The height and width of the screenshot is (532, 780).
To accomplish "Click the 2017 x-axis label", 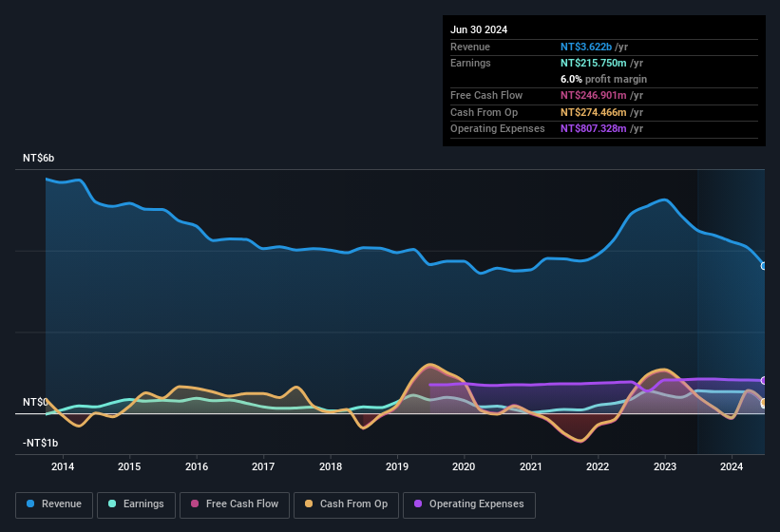I will coord(263,466).
